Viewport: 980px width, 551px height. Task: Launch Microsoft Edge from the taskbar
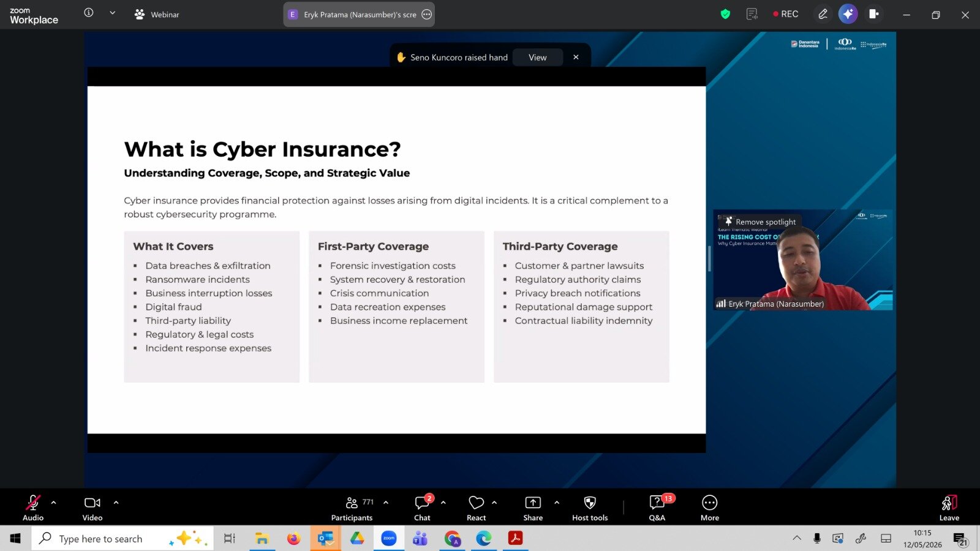pos(484,539)
